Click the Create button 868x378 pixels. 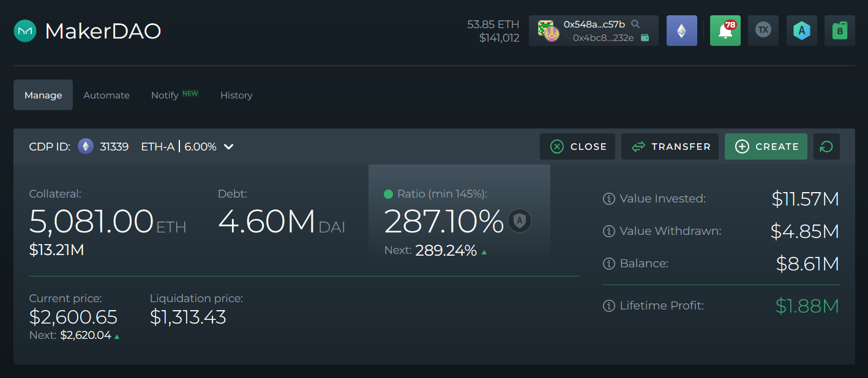pyautogui.click(x=766, y=147)
